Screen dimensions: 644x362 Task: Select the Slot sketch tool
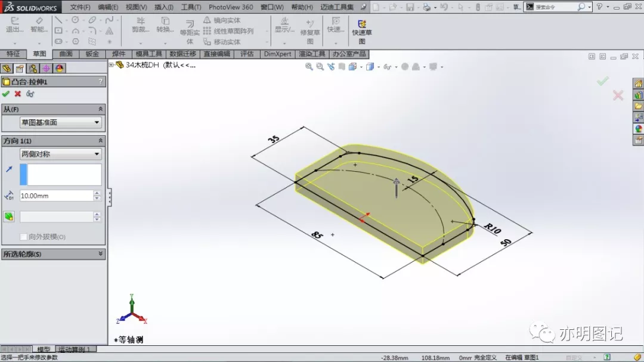[x=58, y=42]
